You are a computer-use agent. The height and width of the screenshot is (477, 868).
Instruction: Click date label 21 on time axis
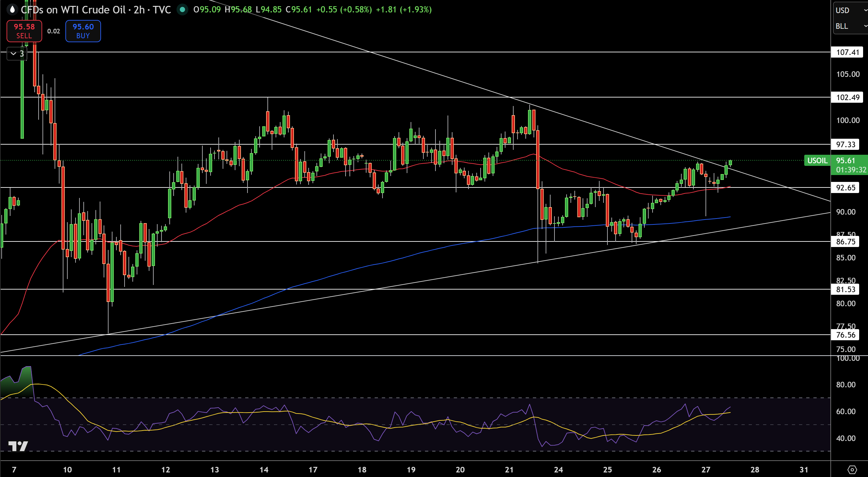coord(509,469)
